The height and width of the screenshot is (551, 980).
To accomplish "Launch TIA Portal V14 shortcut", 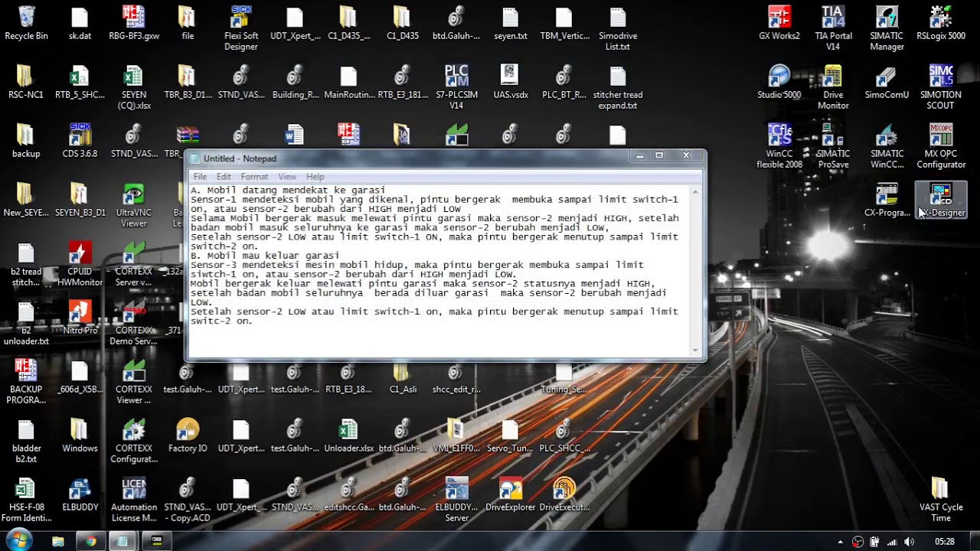I will click(x=833, y=28).
